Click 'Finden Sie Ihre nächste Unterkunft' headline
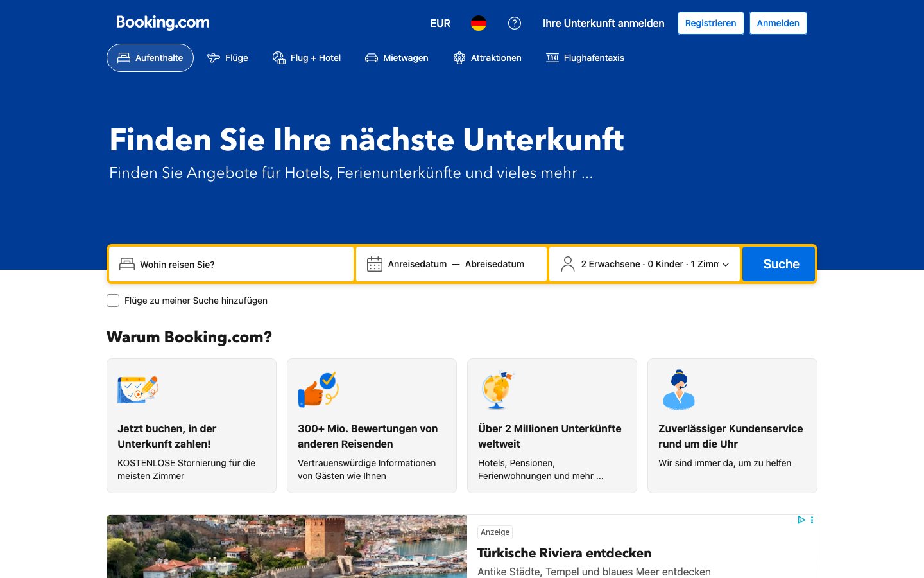Viewport: 924px width, 578px height. click(366, 139)
